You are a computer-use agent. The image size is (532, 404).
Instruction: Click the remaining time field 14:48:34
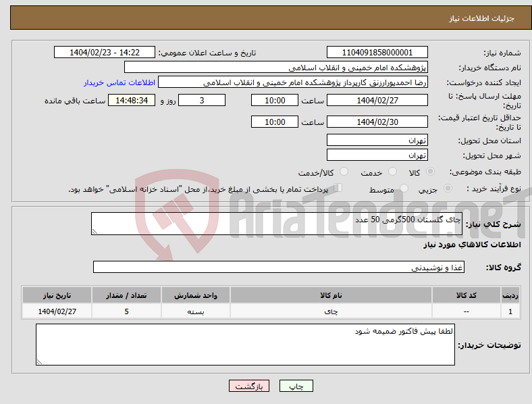point(132,100)
